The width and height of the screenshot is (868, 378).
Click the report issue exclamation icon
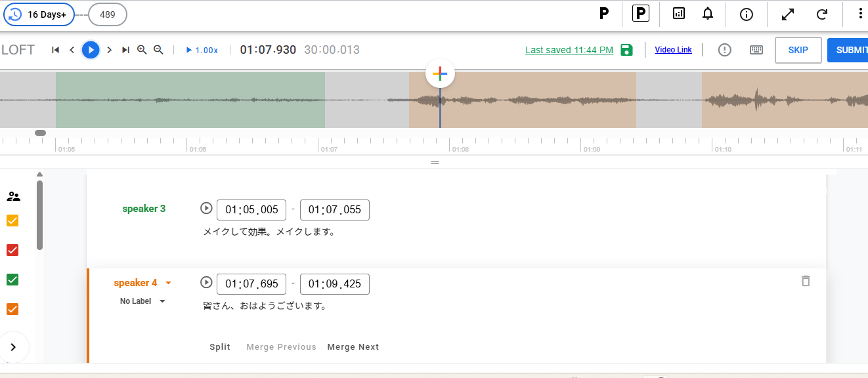[x=725, y=50]
